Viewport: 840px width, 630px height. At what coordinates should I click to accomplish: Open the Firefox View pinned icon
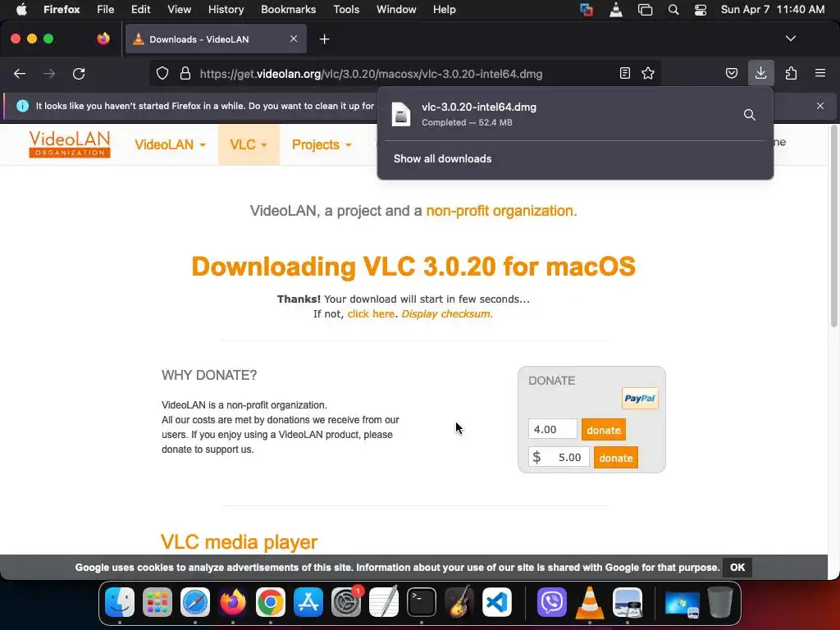click(x=103, y=39)
